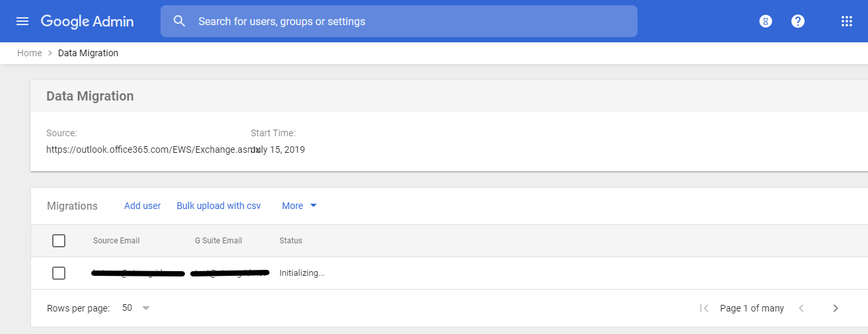Image resolution: width=868 pixels, height=334 pixels.
Task: Click the source URL outlook.office365.com text
Action: pos(152,149)
